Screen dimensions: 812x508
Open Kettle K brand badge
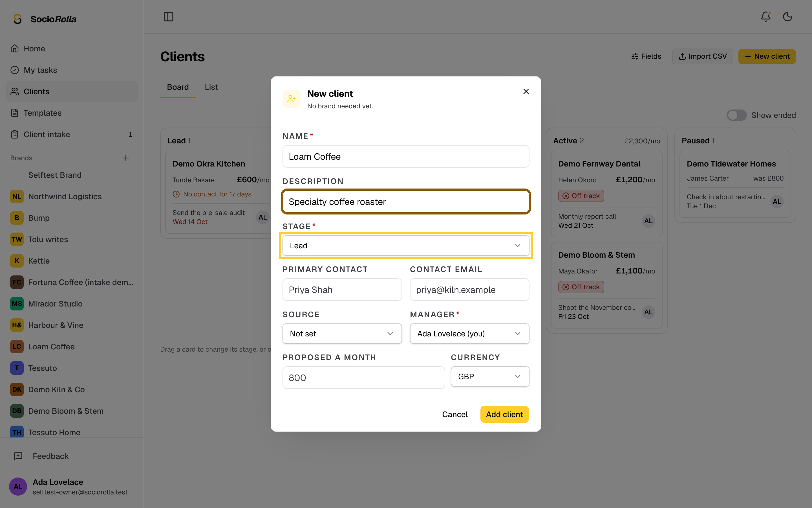pyautogui.click(x=17, y=261)
